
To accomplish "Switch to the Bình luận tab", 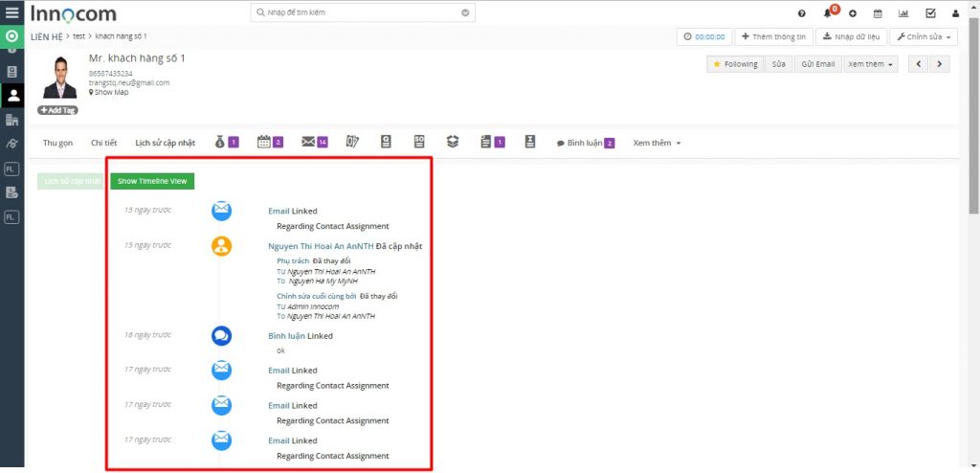I will [x=586, y=144].
